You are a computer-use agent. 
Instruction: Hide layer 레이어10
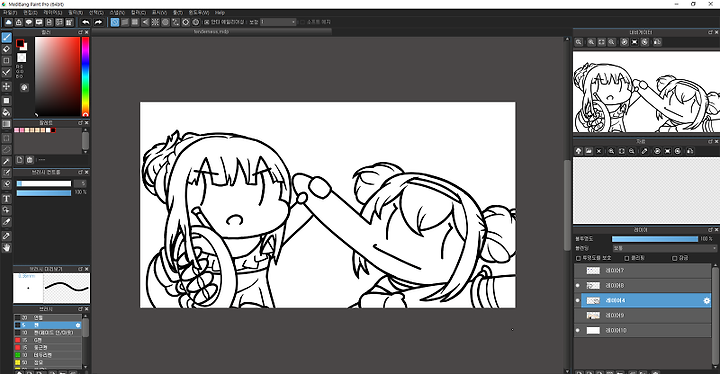coord(578,330)
